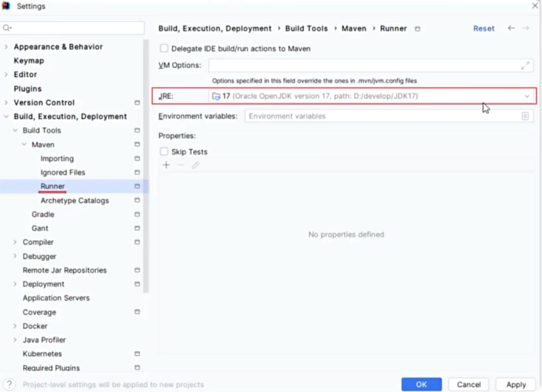This screenshot has width=542, height=392.
Task: Enable Delegate IDE build/run actions to Maven
Action: point(164,48)
